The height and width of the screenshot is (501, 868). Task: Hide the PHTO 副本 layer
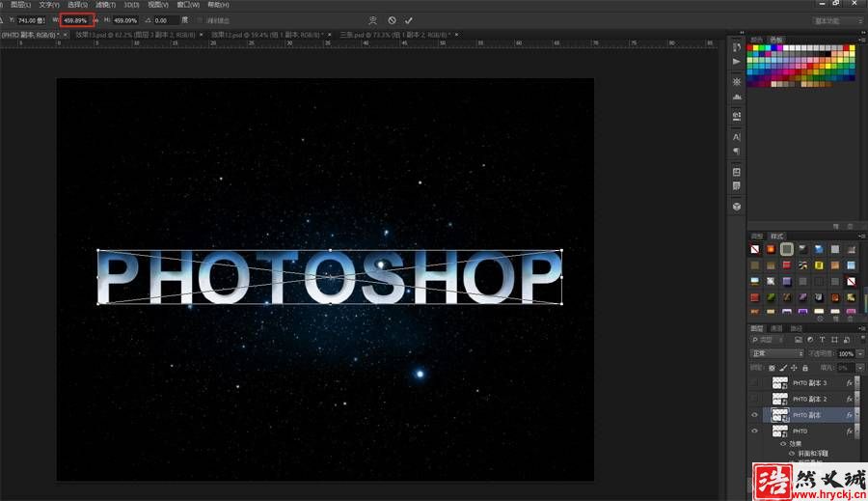pyautogui.click(x=754, y=415)
